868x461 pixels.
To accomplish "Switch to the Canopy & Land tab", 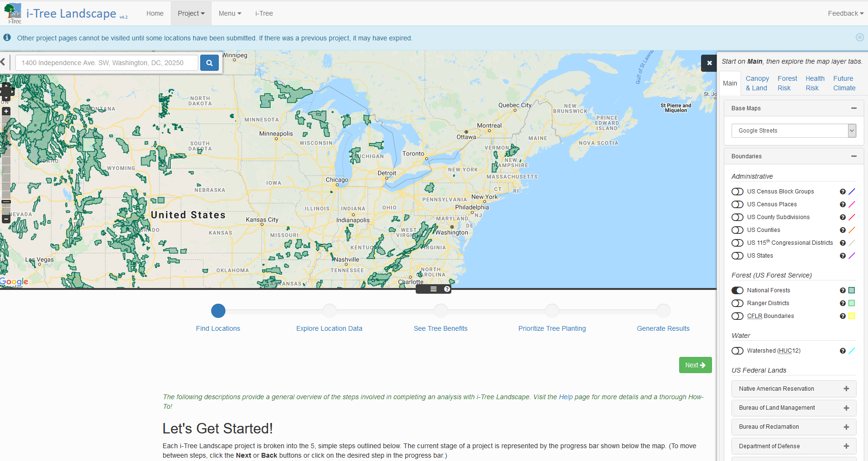I will coord(757,83).
